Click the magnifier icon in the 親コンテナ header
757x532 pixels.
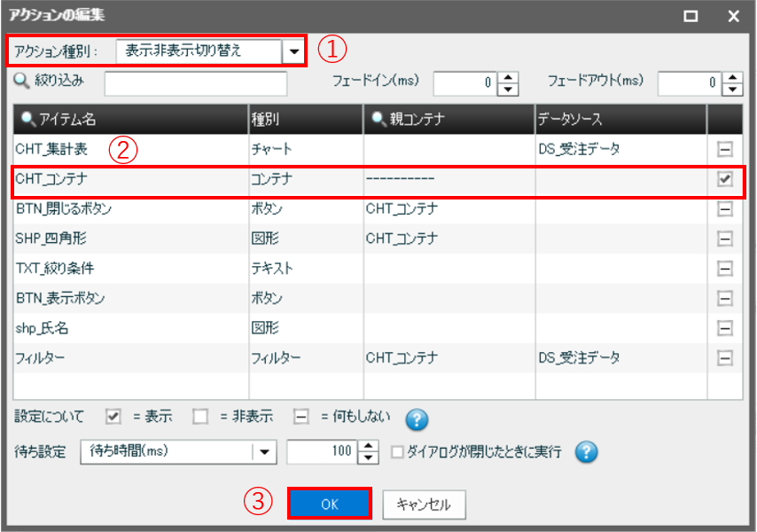click(378, 118)
